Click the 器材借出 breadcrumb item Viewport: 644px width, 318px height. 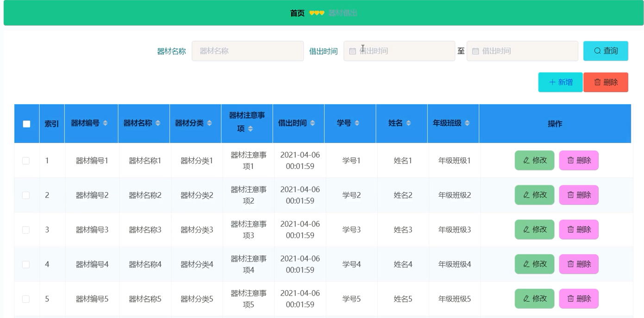tap(343, 13)
